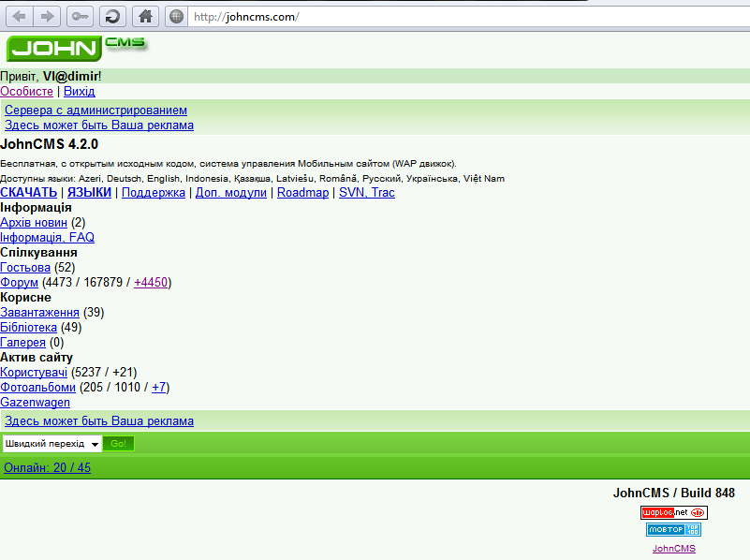Image resolution: width=750 pixels, height=560 pixels.
Task: Click the green Go! button
Action: [x=119, y=444]
